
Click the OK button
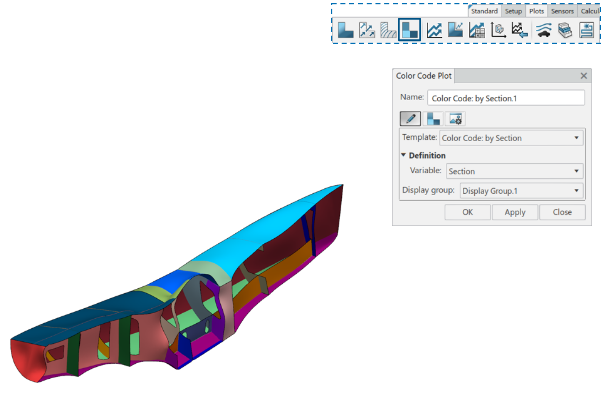pyautogui.click(x=468, y=212)
